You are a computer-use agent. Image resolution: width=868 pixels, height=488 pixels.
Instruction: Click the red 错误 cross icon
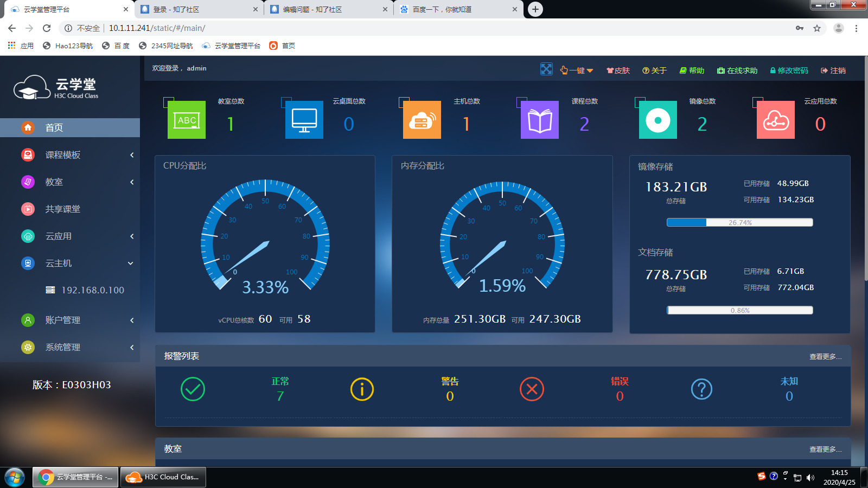pyautogui.click(x=532, y=389)
